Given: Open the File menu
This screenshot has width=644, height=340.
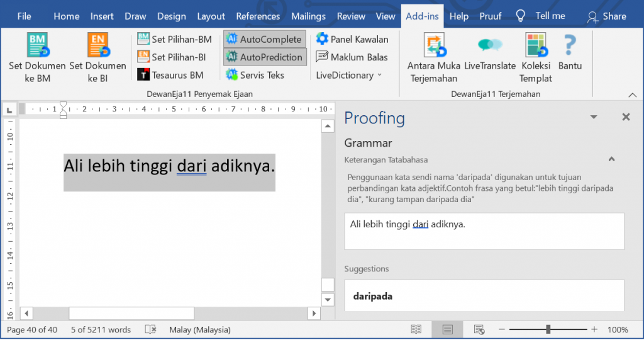Looking at the screenshot, I should coord(25,16).
